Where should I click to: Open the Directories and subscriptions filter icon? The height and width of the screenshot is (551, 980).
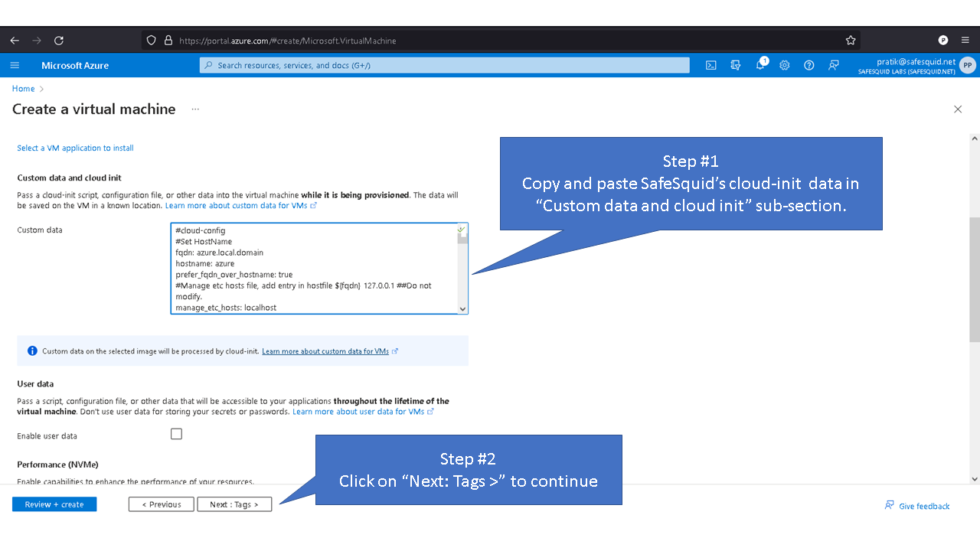(x=736, y=65)
